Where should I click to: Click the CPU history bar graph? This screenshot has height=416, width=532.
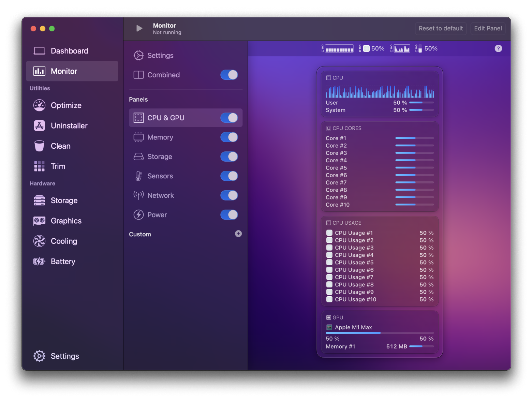point(380,91)
